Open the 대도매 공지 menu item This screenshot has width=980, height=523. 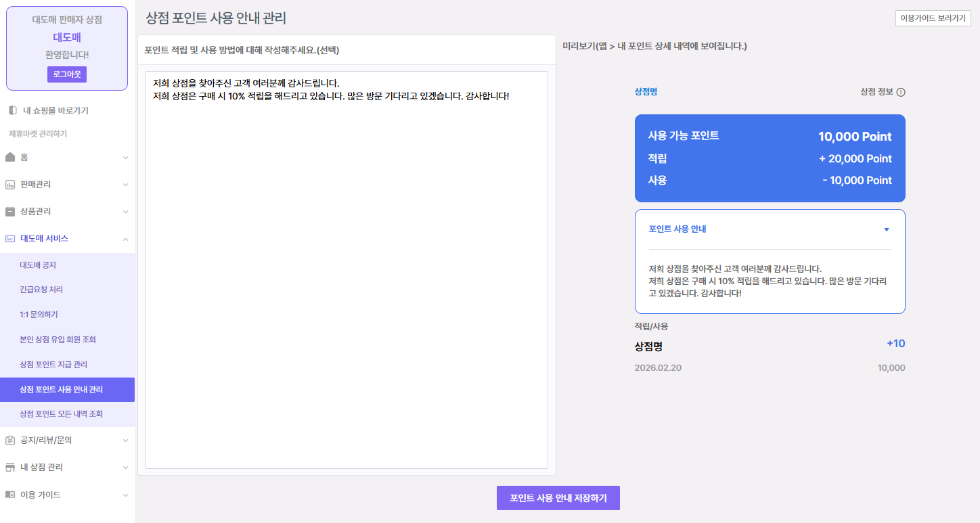(38, 265)
